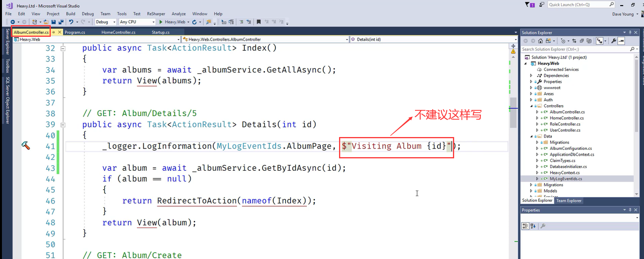Toggle auto-hide pin on Solution Explorer
This screenshot has width=644, height=259.
[x=630, y=33]
